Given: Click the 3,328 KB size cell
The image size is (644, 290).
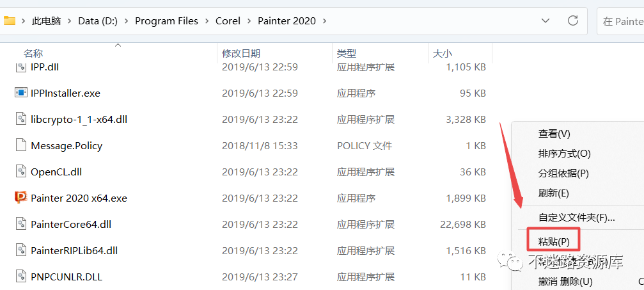Looking at the screenshot, I should [466, 119].
